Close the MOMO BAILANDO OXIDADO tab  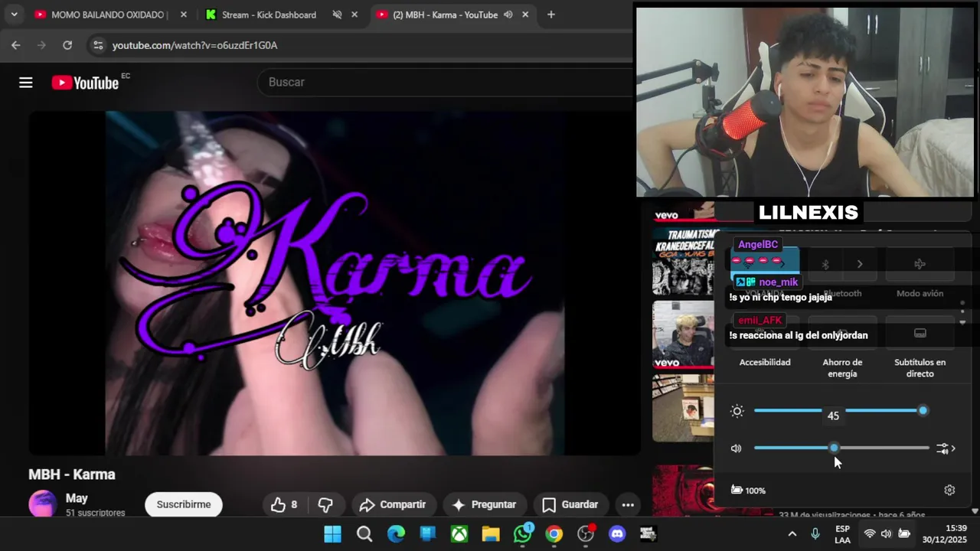(183, 15)
